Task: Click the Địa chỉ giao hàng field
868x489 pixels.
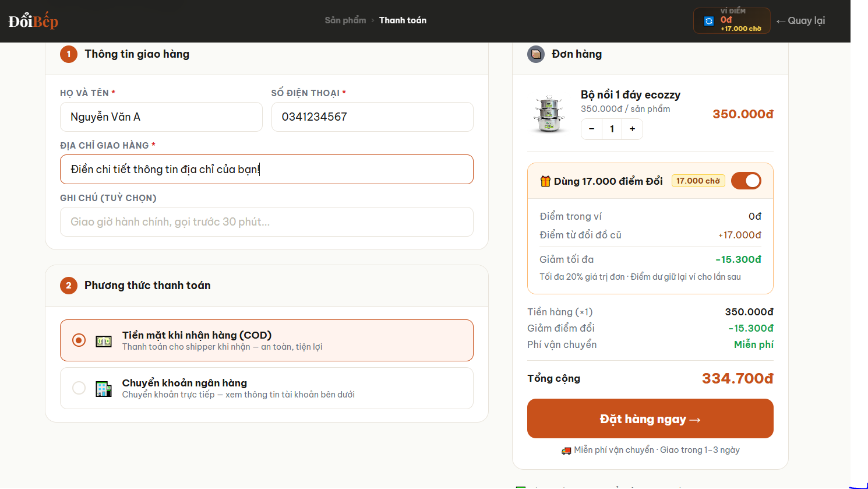Action: pyautogui.click(x=267, y=170)
